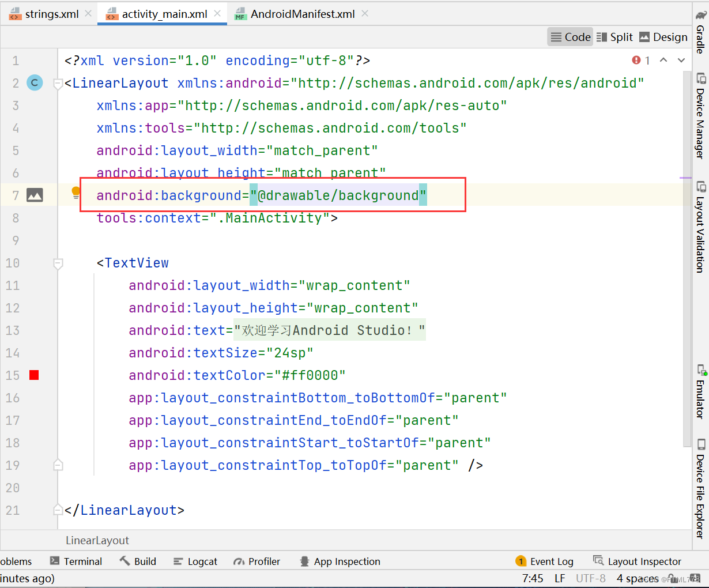
Task: Switch editor to Code view
Action: [570, 37]
